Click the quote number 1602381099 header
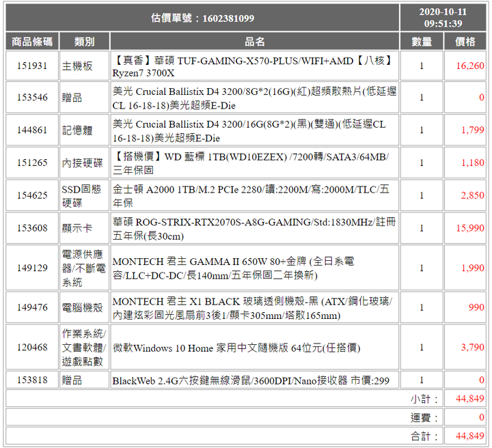The width and height of the screenshot is (492, 448). 202,18
